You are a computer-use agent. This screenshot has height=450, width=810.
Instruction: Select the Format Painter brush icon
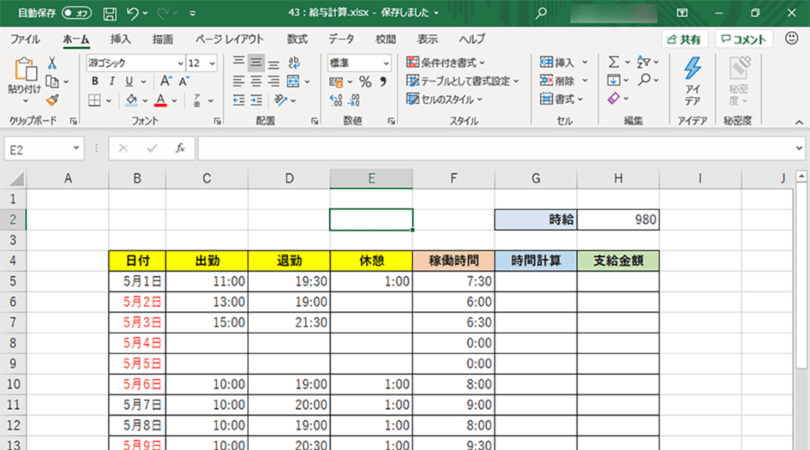point(52,100)
